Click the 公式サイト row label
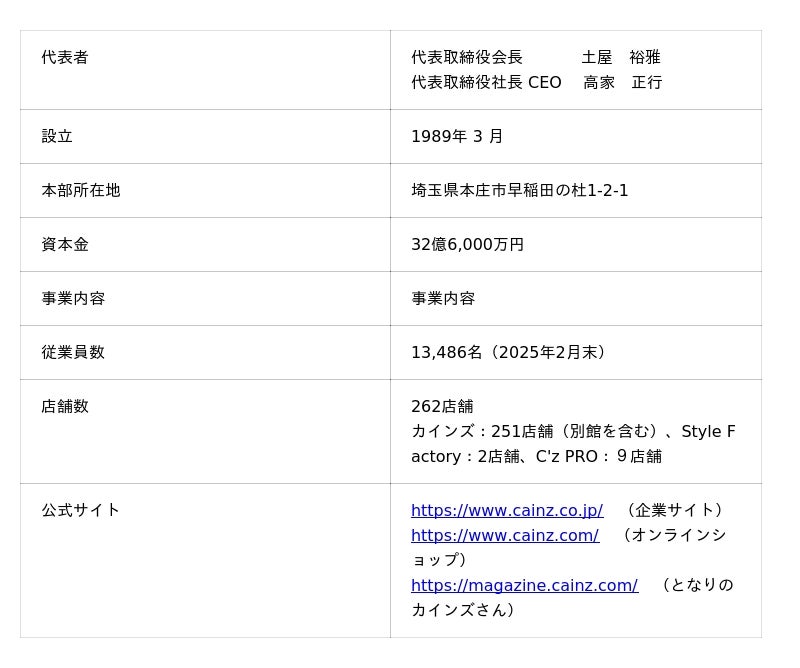The image size is (800, 668). coord(81,510)
